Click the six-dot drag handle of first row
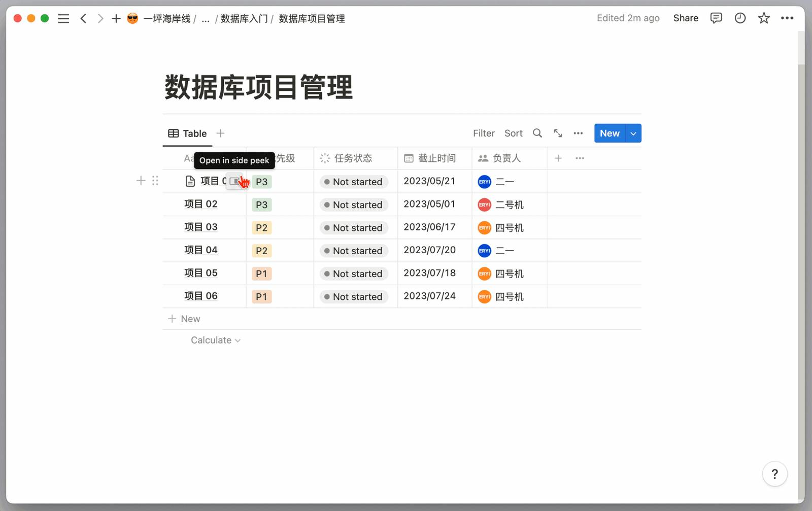 155,181
